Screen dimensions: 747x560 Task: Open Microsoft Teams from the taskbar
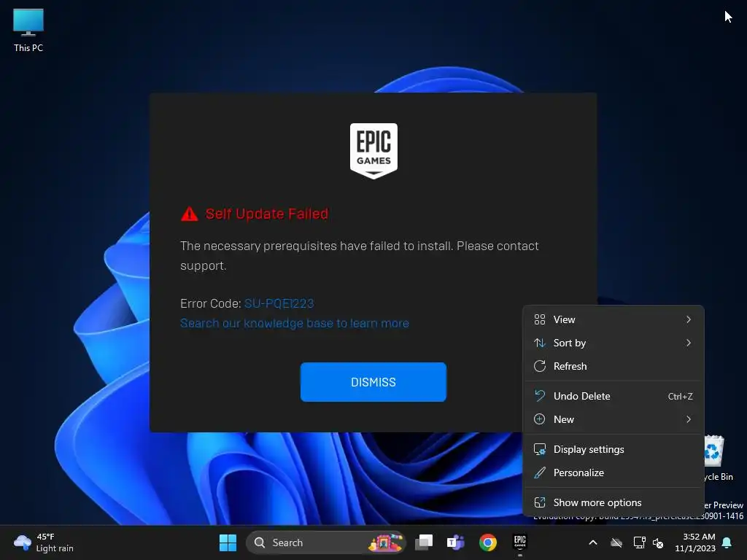tap(455, 542)
